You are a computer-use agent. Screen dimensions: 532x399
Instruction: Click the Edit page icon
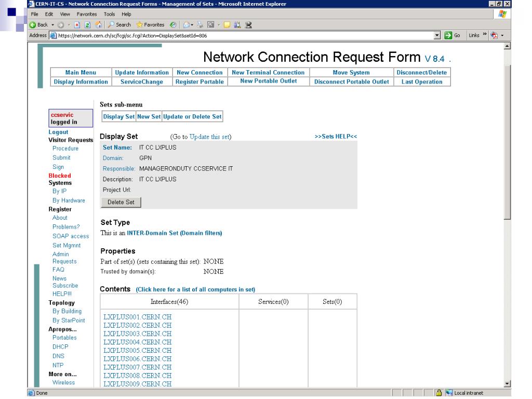pyautogui.click(x=211, y=25)
